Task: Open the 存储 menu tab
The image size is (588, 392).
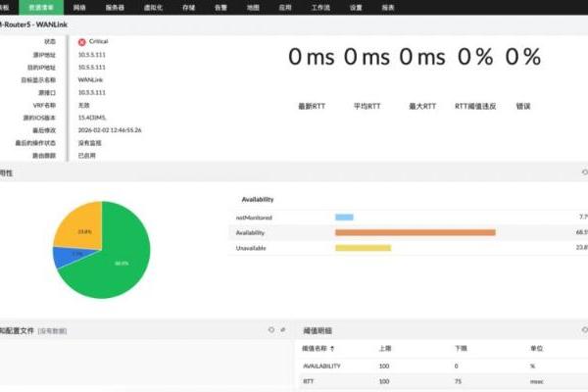Action: pos(188,8)
